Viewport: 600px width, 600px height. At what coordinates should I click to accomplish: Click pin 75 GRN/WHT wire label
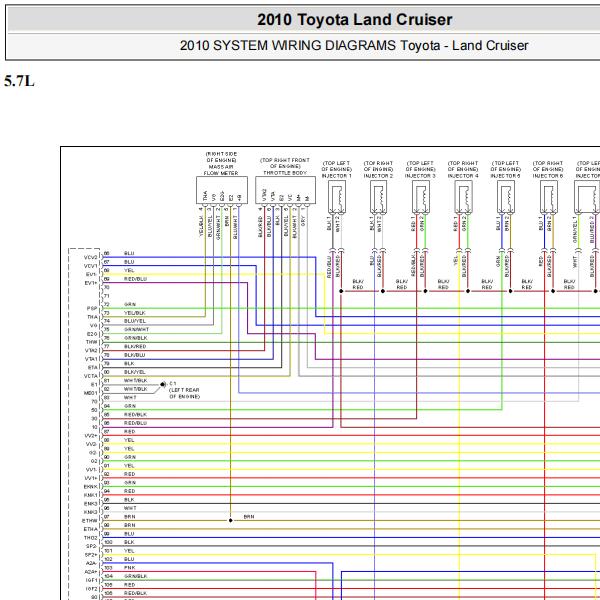pyautogui.click(x=136, y=329)
